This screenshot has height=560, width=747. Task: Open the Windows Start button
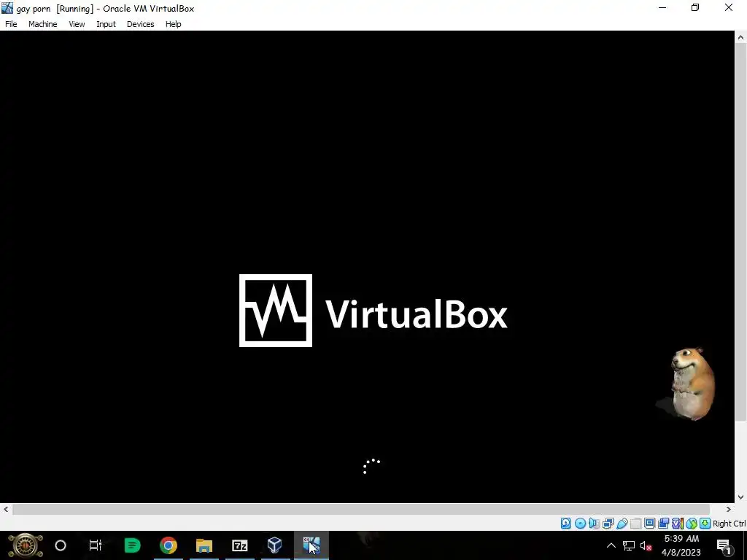pos(26,545)
